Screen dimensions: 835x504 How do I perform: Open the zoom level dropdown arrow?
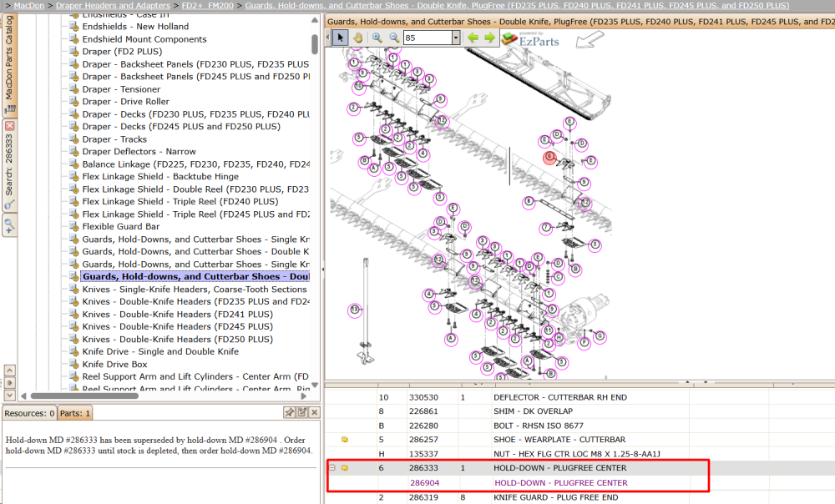pyautogui.click(x=456, y=38)
